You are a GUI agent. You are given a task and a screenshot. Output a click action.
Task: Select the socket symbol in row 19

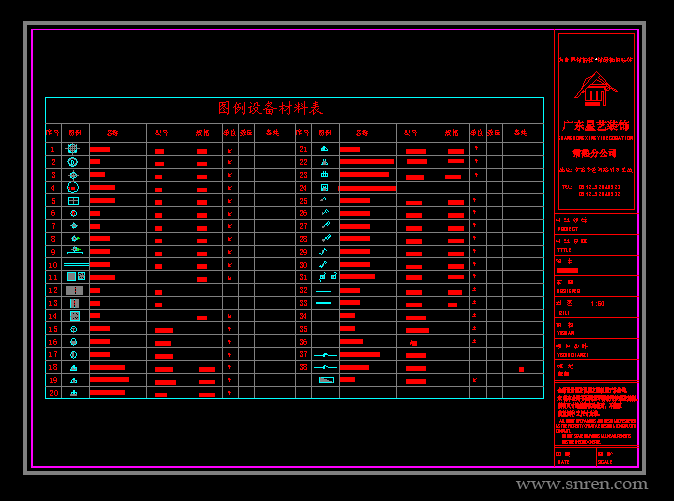coord(74,381)
